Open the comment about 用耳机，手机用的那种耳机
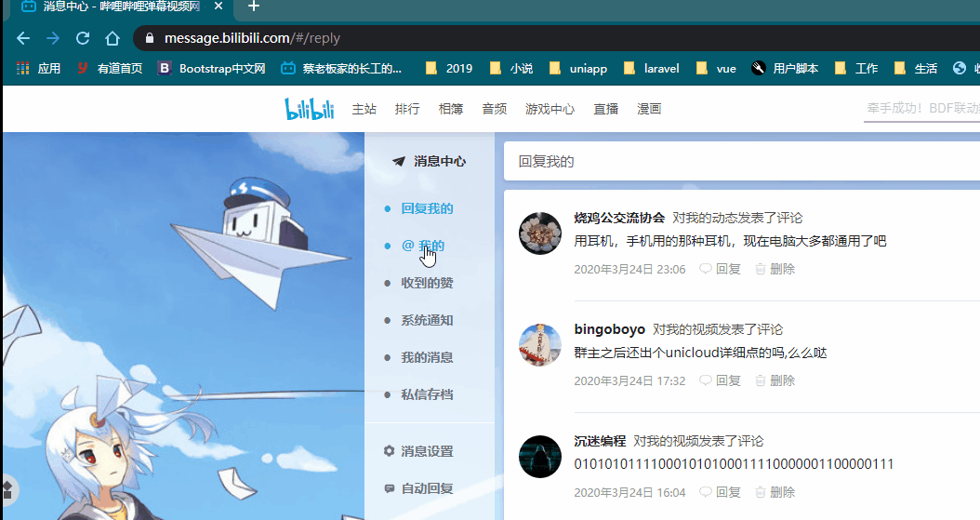Screen dimensions: 980x520 (730, 241)
